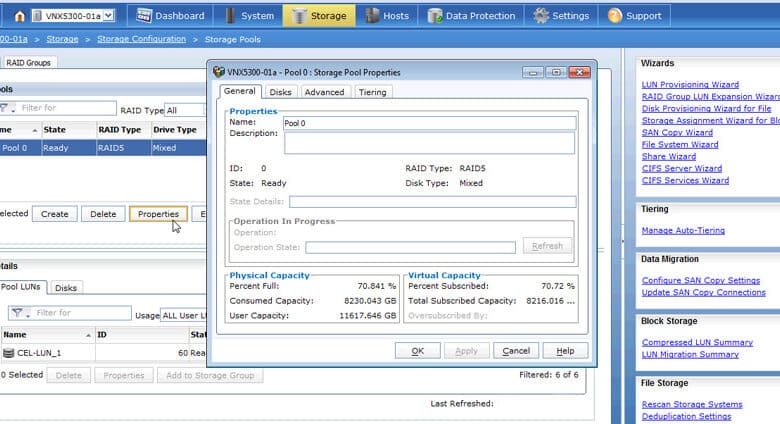This screenshot has height=424, width=780.
Task: Open the Usage dropdown
Action: [x=184, y=316]
